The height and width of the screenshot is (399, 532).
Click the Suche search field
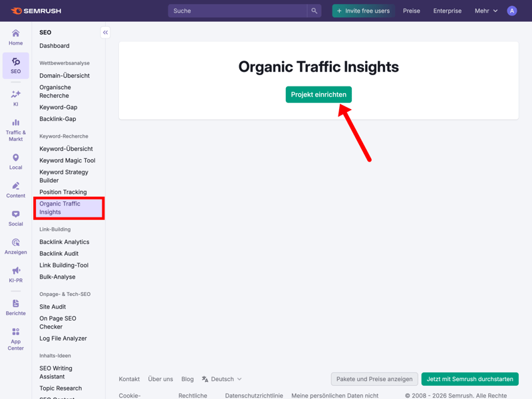click(x=237, y=11)
